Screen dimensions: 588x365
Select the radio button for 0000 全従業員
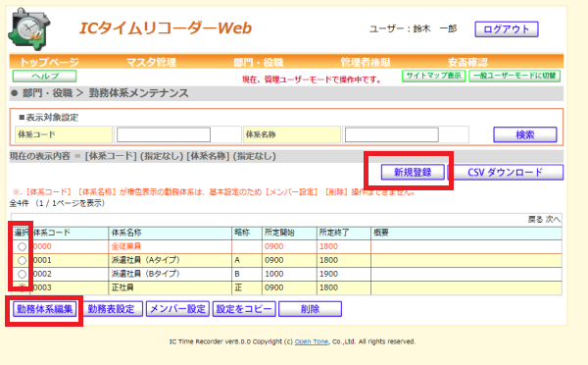coord(23,246)
